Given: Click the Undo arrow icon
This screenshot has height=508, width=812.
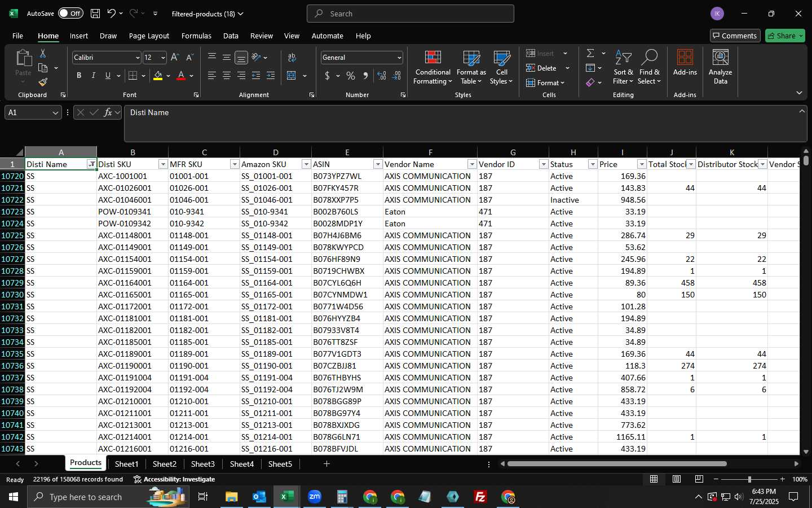Looking at the screenshot, I should (112, 14).
